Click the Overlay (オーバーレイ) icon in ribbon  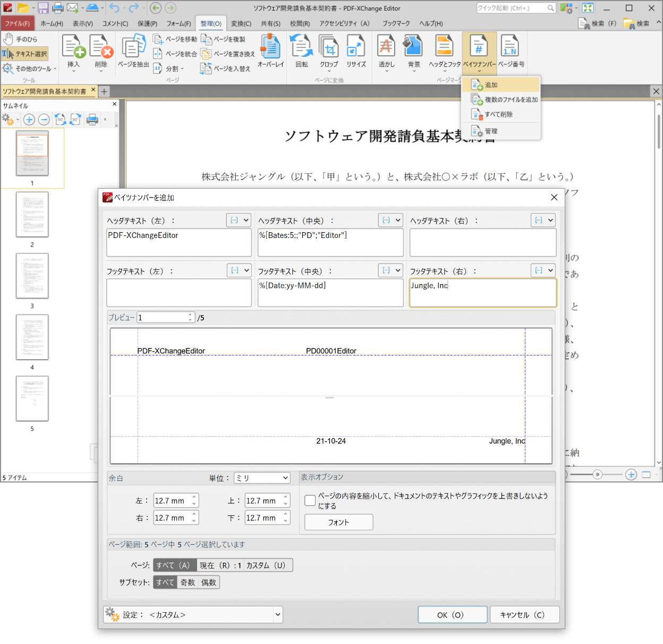pyautogui.click(x=270, y=48)
